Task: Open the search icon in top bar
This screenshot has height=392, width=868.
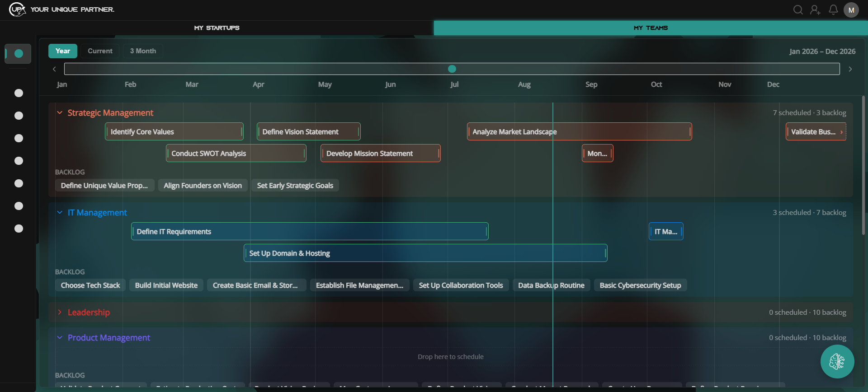Action: 798,10
